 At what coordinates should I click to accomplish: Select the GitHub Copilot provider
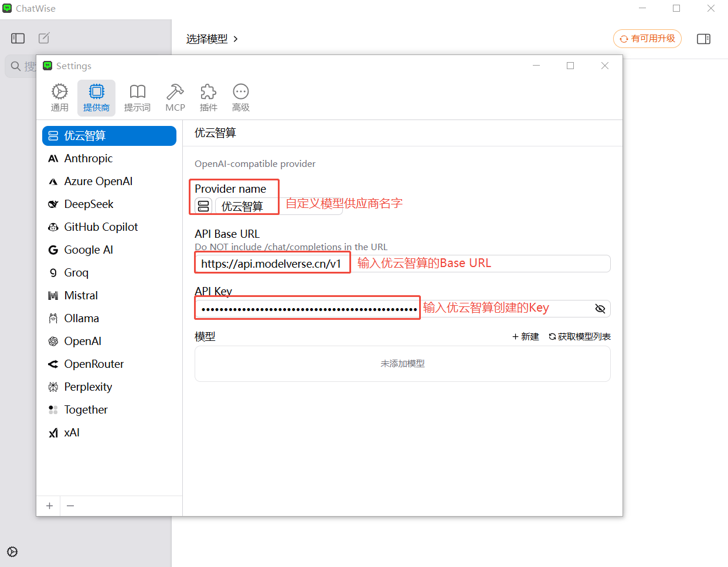click(x=109, y=227)
